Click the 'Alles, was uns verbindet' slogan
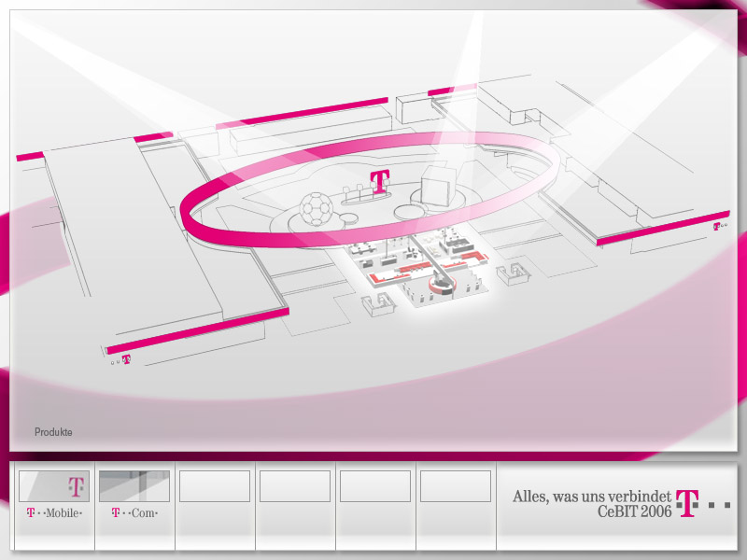747x560 pixels. pyautogui.click(x=591, y=497)
